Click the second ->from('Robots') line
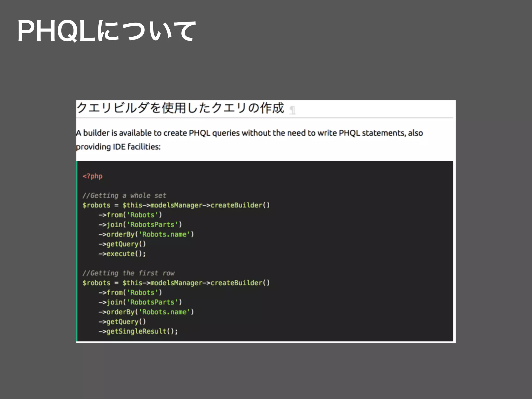This screenshot has width=532, height=399. point(130,292)
